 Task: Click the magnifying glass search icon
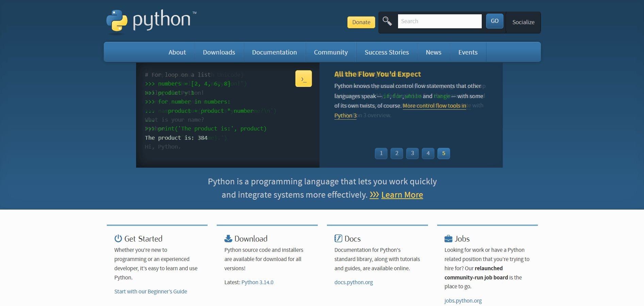pyautogui.click(x=387, y=21)
